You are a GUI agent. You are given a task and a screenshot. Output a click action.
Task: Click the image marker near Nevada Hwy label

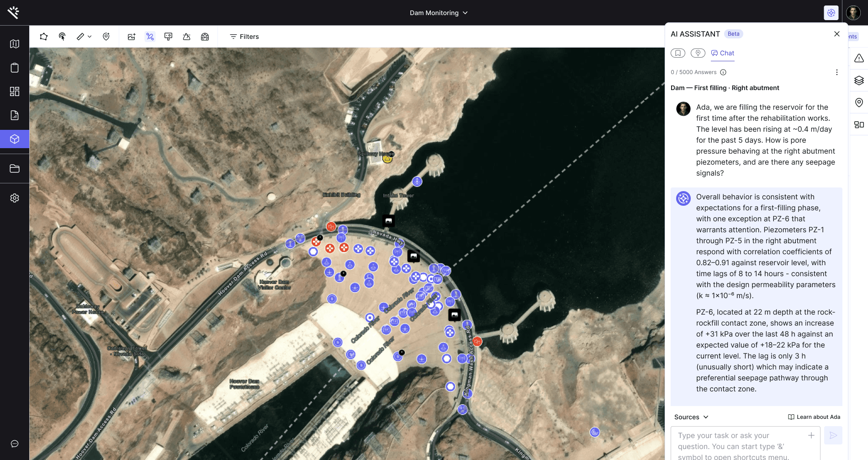point(388,221)
